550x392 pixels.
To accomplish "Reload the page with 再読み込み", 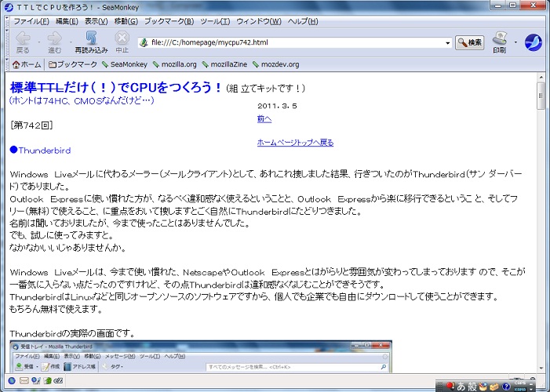I will click(91, 42).
